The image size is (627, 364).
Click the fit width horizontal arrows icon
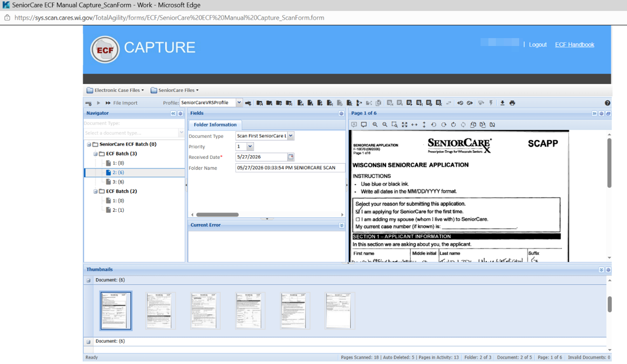(414, 124)
